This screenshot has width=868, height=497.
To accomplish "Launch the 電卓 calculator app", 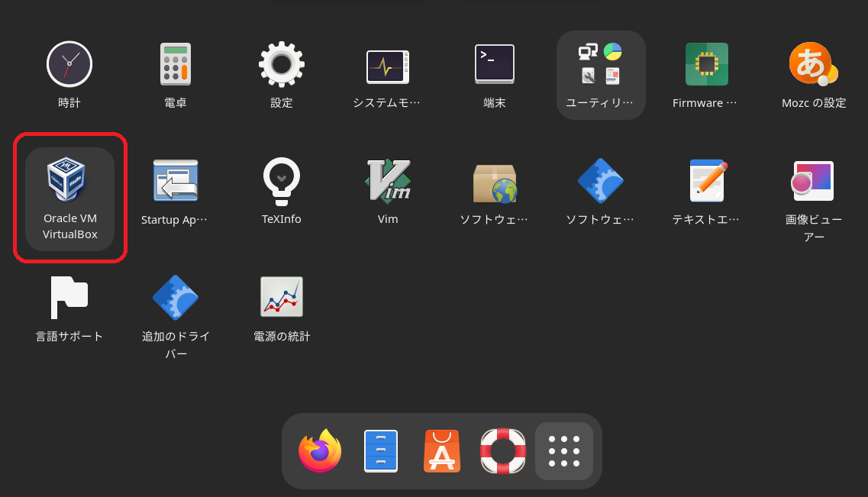I will [176, 64].
